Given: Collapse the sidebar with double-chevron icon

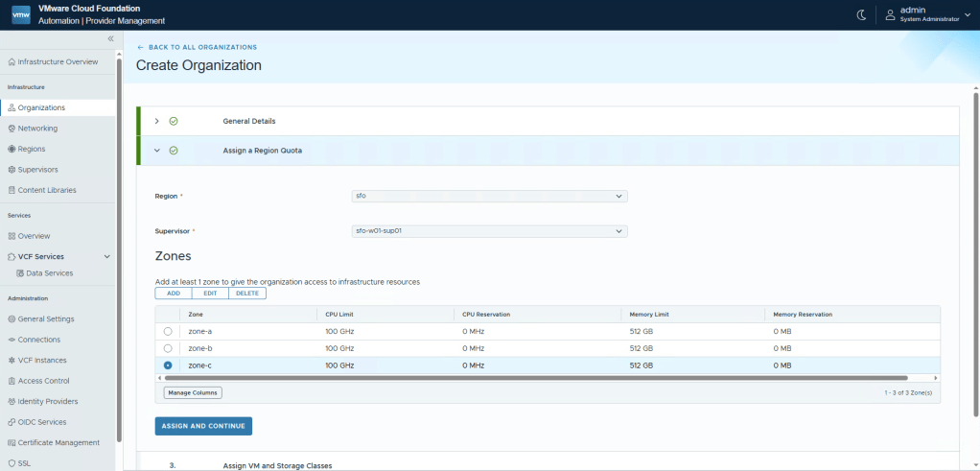Looking at the screenshot, I should [x=110, y=38].
